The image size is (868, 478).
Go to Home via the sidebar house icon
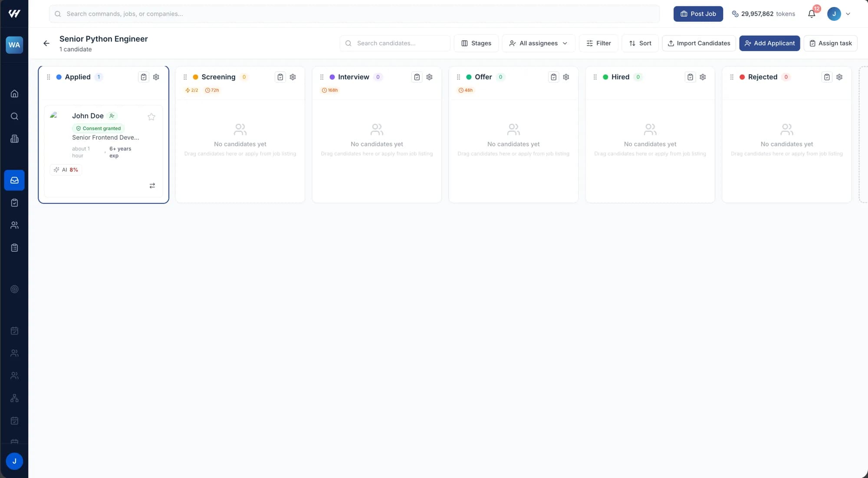[x=14, y=94]
